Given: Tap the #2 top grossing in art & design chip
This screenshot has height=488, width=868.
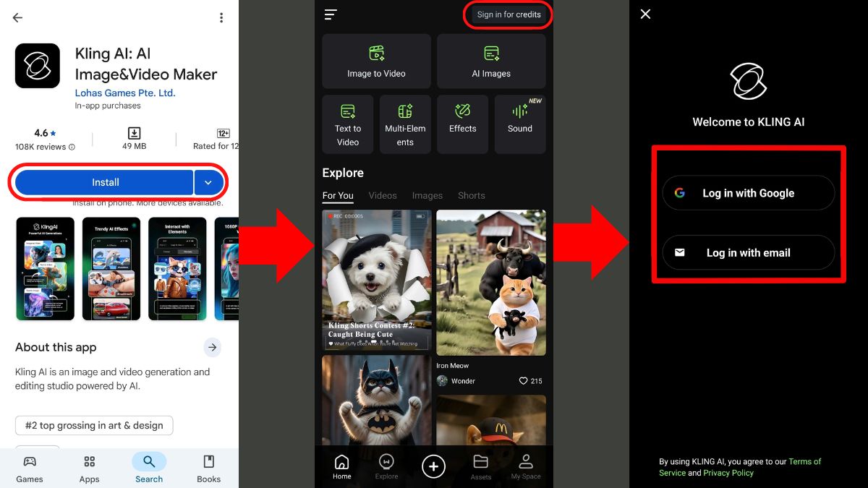Looking at the screenshot, I should [94, 425].
